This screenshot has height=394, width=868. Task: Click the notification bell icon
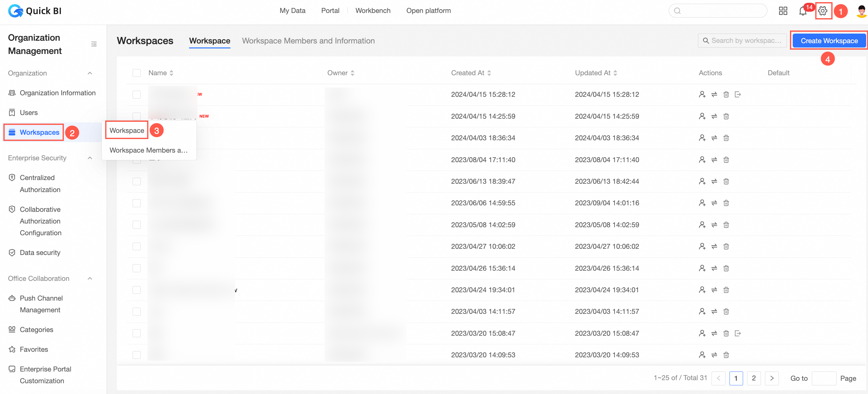[803, 11]
